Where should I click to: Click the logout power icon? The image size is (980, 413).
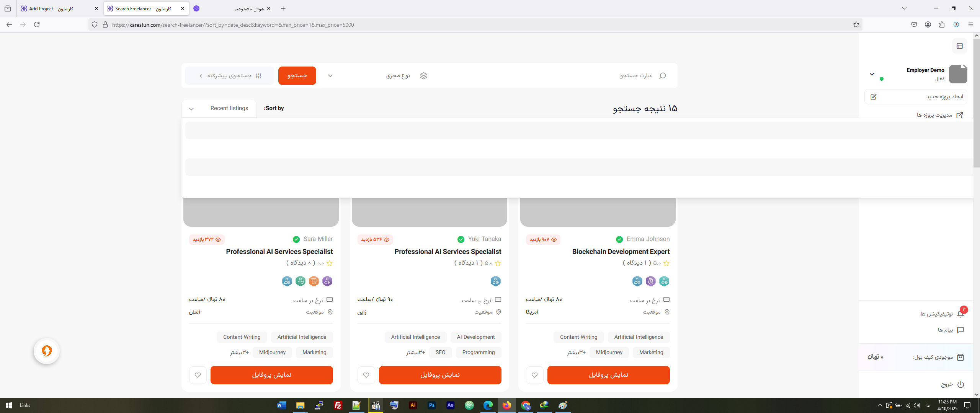960,384
